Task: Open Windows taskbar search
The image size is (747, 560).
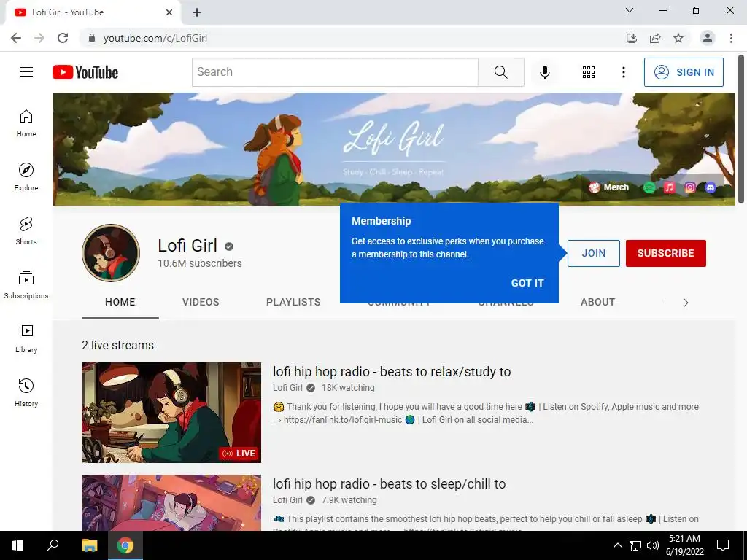Action: (x=53, y=545)
